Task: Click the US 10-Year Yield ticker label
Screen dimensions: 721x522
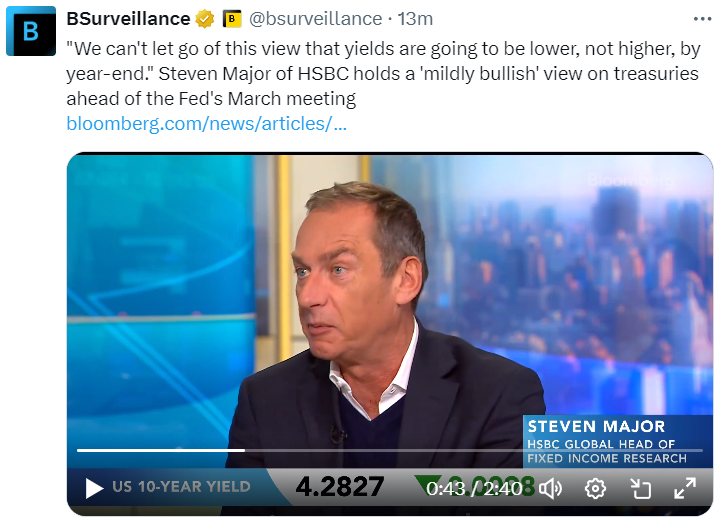Action: (x=181, y=488)
